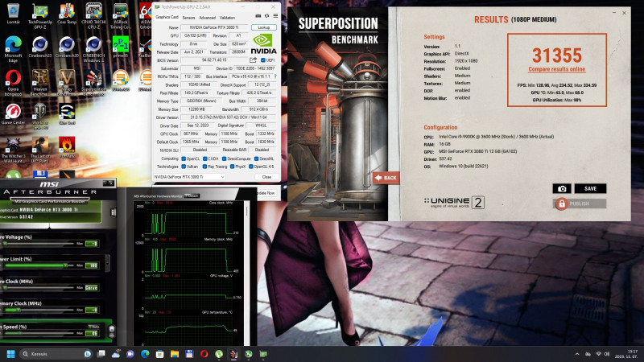Open the Recycle Bin desktop icon
This screenshot has height=362, width=644.
point(13,13)
